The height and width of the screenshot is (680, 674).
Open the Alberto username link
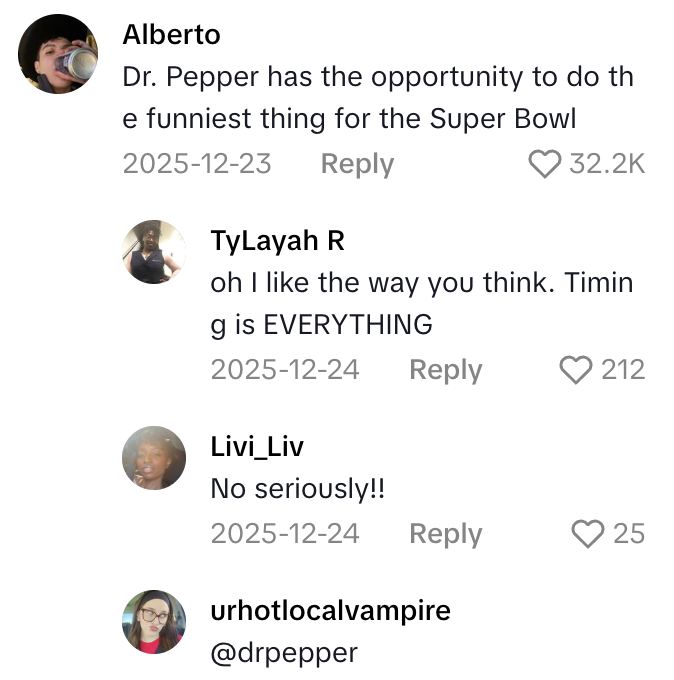pyautogui.click(x=171, y=33)
